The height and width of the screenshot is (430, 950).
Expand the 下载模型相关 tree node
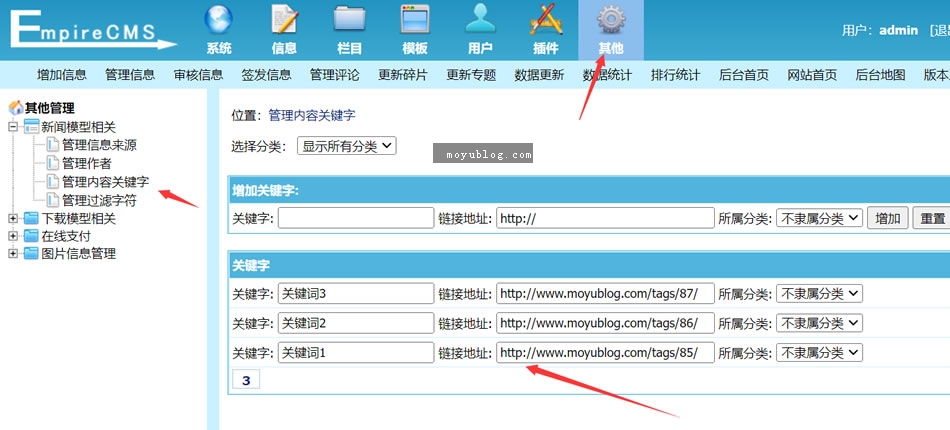tap(13, 219)
